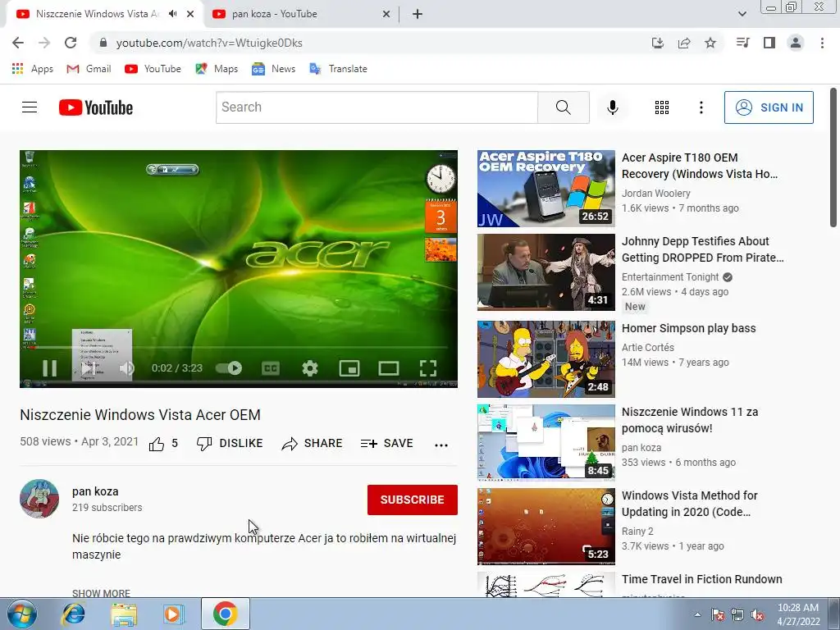Show hidden tray icons arrow
This screenshot has width=840, height=630.
[697, 614]
